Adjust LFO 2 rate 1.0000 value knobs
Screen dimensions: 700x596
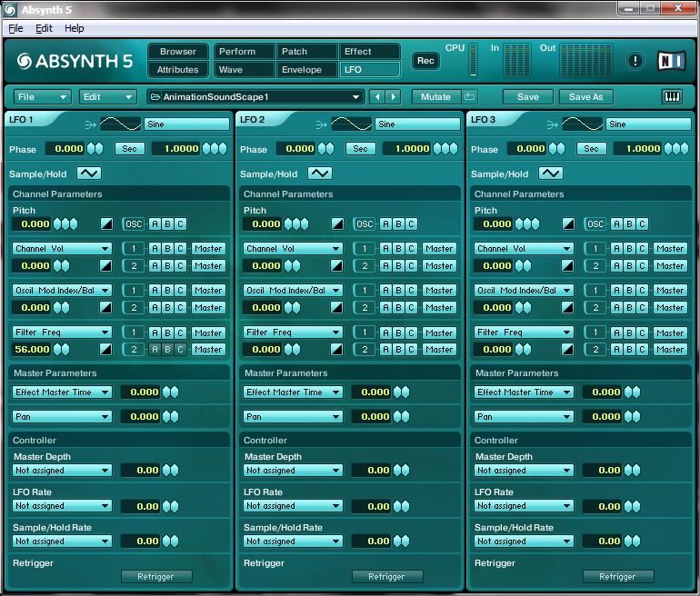point(445,149)
